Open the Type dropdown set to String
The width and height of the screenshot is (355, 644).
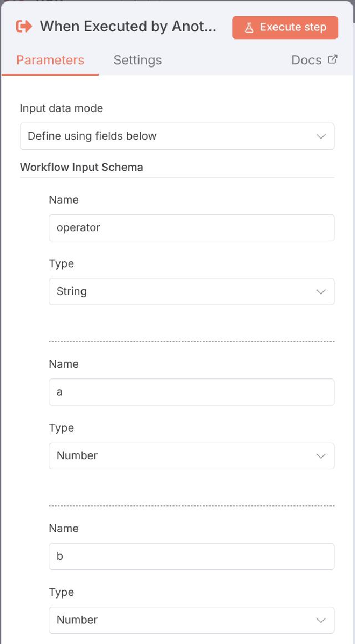point(191,291)
